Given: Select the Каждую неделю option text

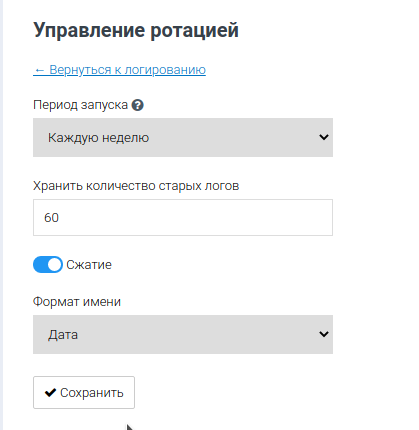Looking at the screenshot, I should click(98, 138).
